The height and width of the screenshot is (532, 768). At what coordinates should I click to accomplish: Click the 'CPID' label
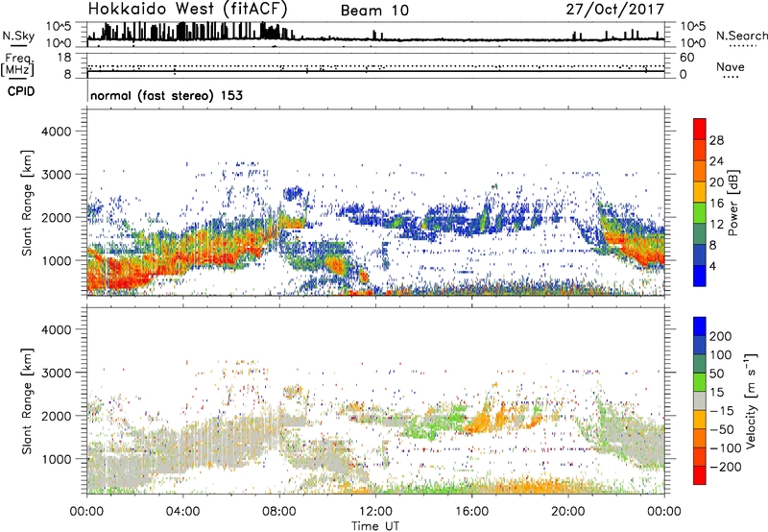click(21, 91)
